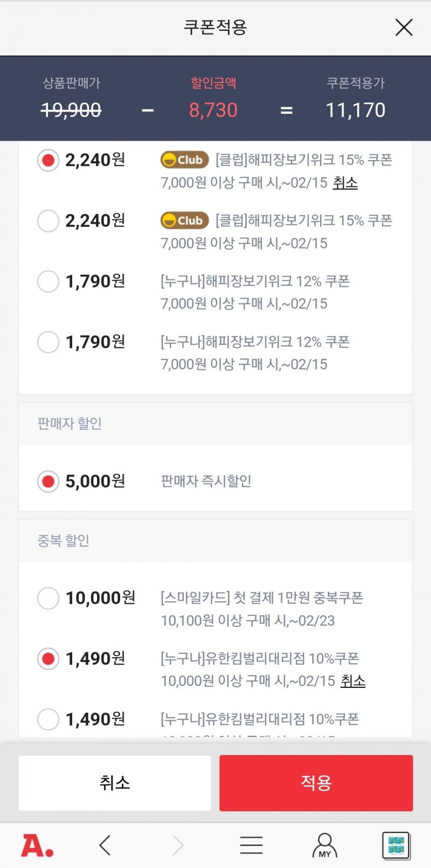Cancel the applied 1,490원 coupon via 취소 link
The image size is (431, 868).
353,681
